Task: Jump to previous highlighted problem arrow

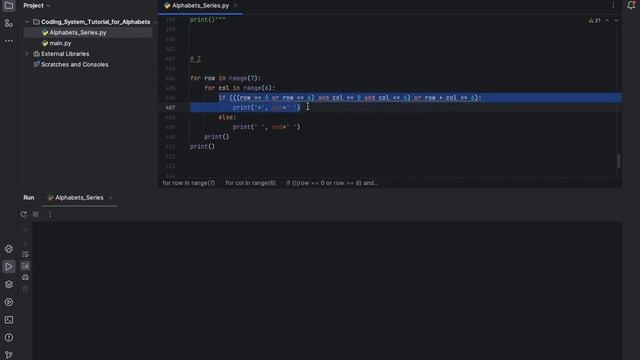Action: tap(607, 20)
